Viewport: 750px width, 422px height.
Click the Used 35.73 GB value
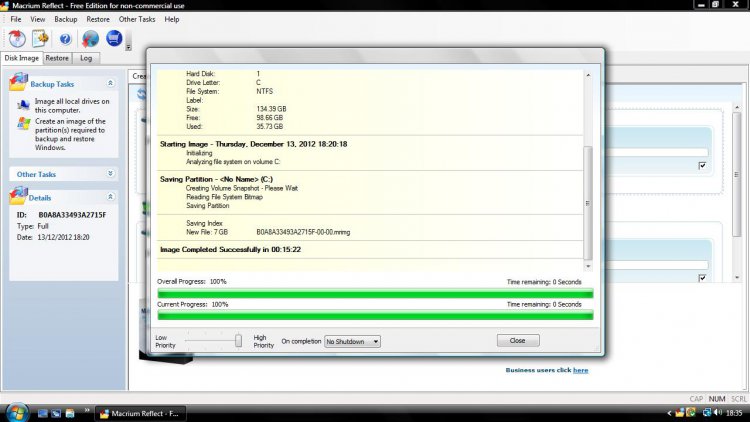click(270, 127)
